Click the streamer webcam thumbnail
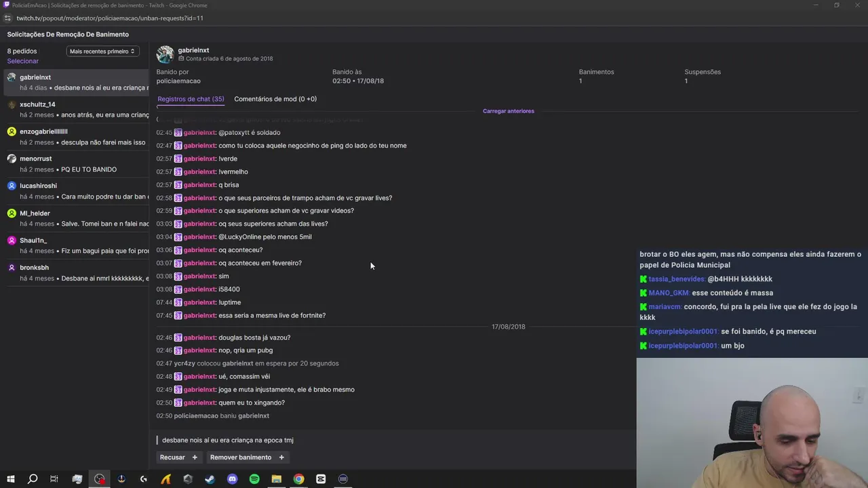 (x=752, y=422)
